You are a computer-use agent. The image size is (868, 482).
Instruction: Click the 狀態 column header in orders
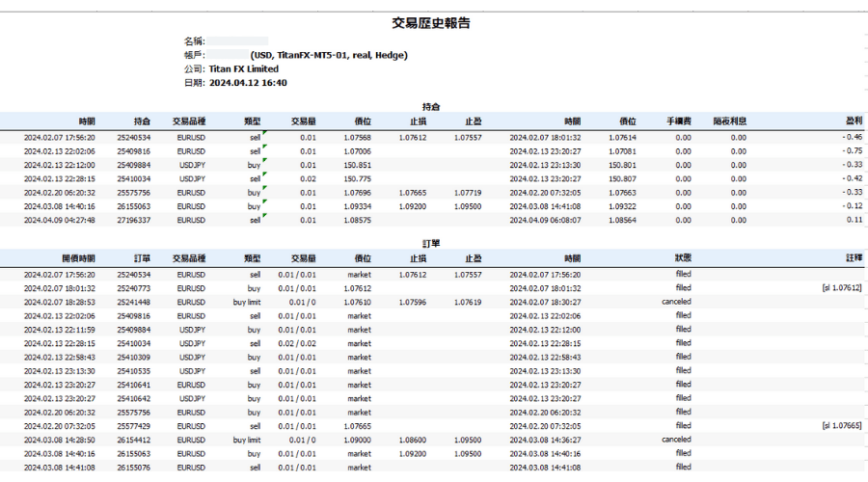[x=682, y=258]
